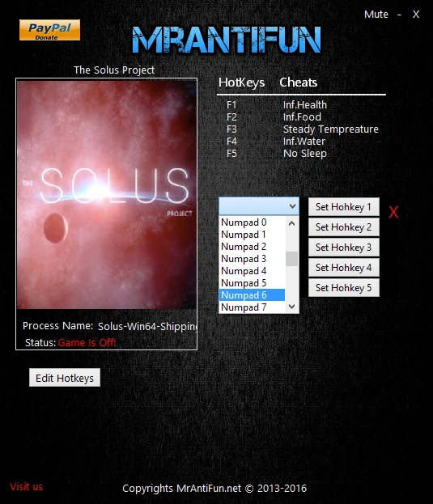Image resolution: width=433 pixels, height=504 pixels.
Task: Click the MrAntiFun logo
Action: coord(227,40)
